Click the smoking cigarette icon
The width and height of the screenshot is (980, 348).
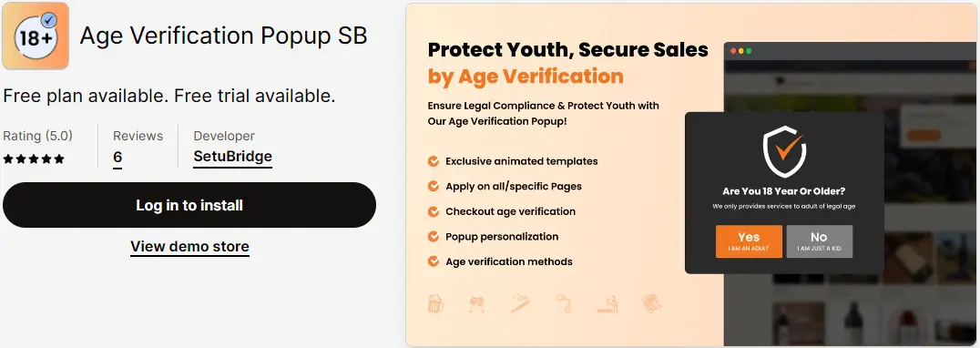click(607, 304)
